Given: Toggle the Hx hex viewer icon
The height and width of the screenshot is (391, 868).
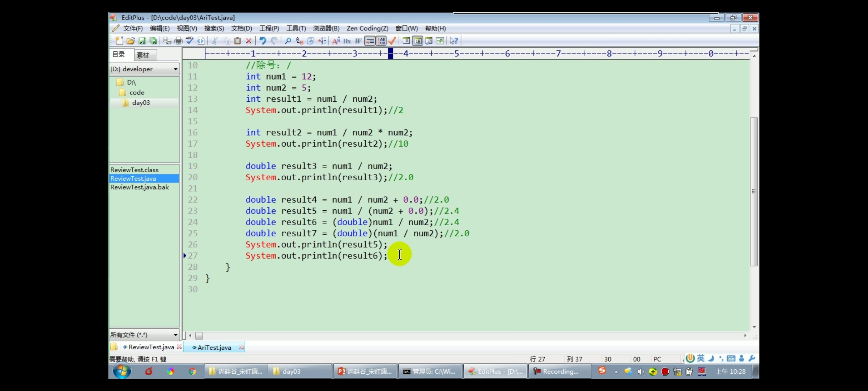Looking at the screenshot, I should tap(347, 41).
